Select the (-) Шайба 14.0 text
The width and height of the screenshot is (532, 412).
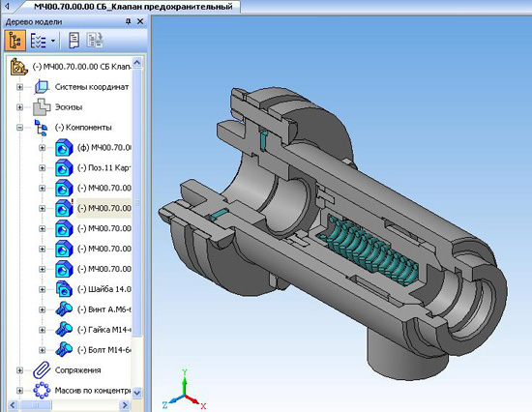click(x=104, y=289)
